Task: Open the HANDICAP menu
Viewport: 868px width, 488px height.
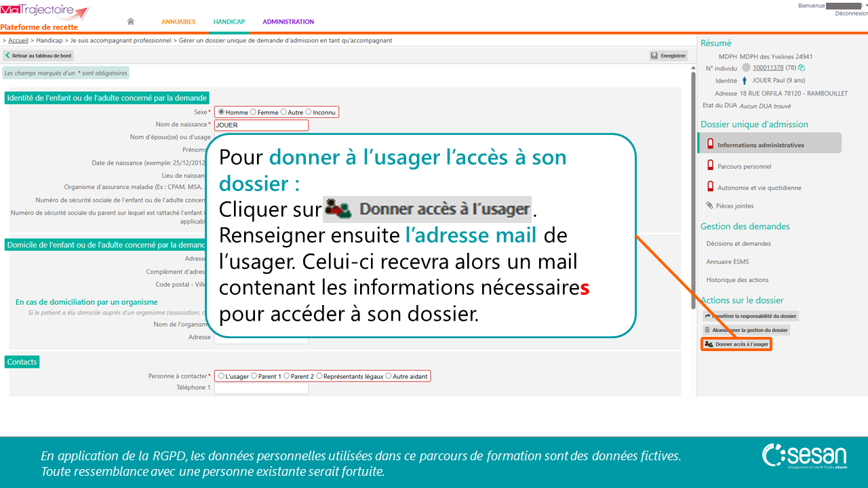Action: [229, 22]
